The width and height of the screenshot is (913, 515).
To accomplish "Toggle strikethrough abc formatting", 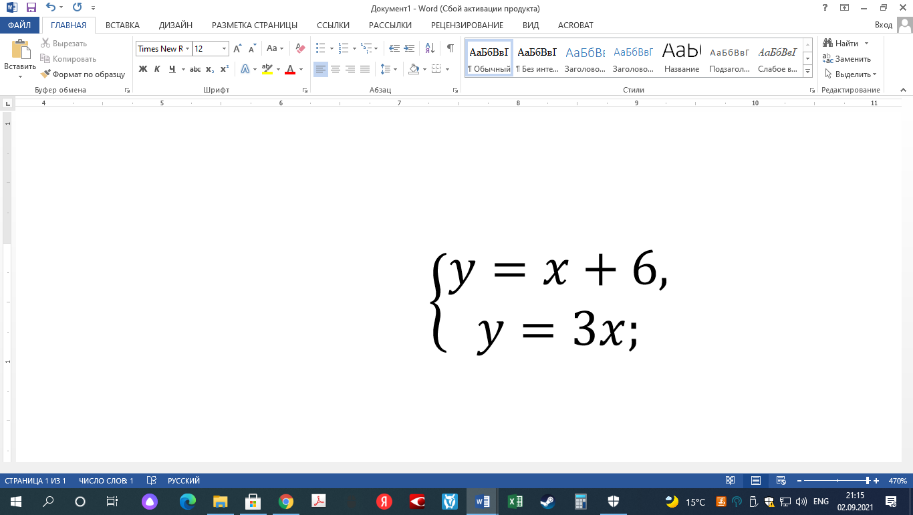I will [195, 69].
